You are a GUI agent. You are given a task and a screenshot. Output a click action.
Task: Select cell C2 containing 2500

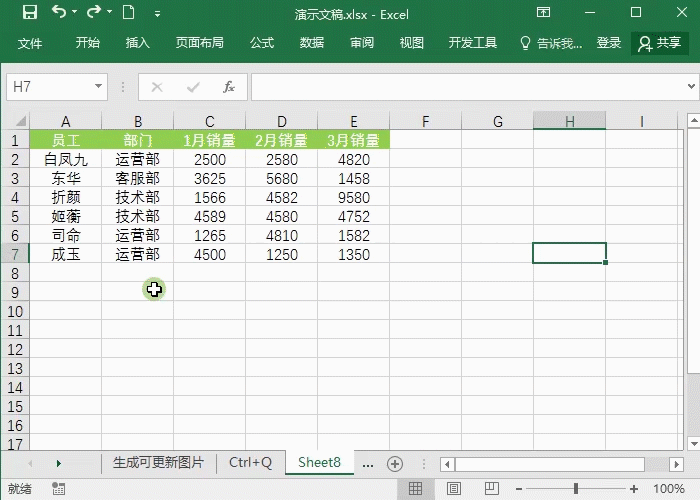click(210, 159)
